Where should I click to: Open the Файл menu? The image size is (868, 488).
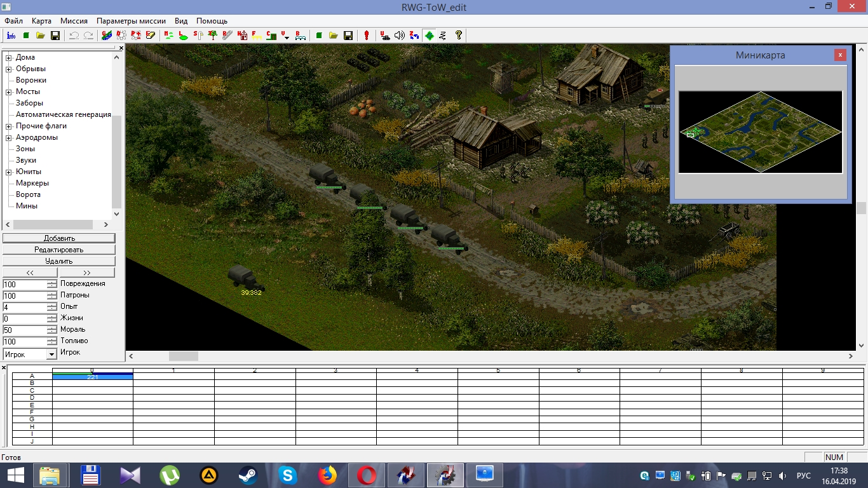coord(13,21)
